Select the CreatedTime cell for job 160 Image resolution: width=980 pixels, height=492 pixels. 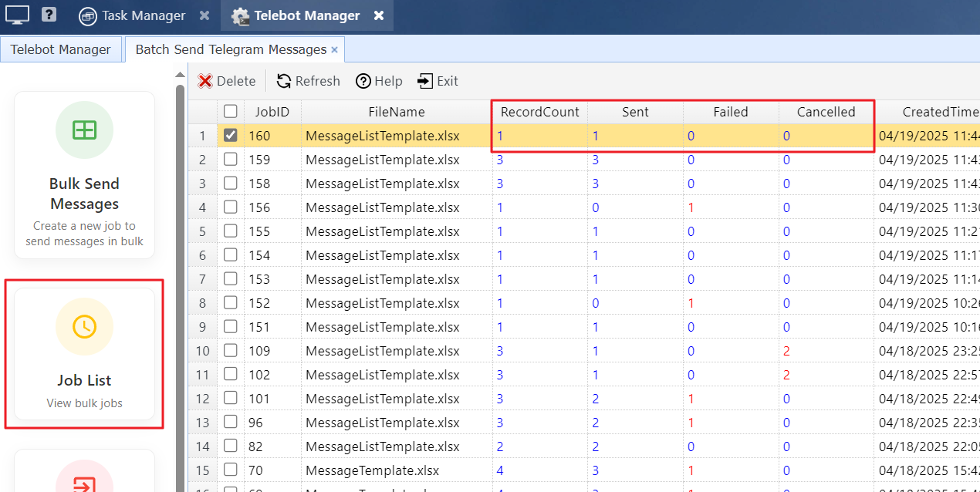[x=928, y=136]
